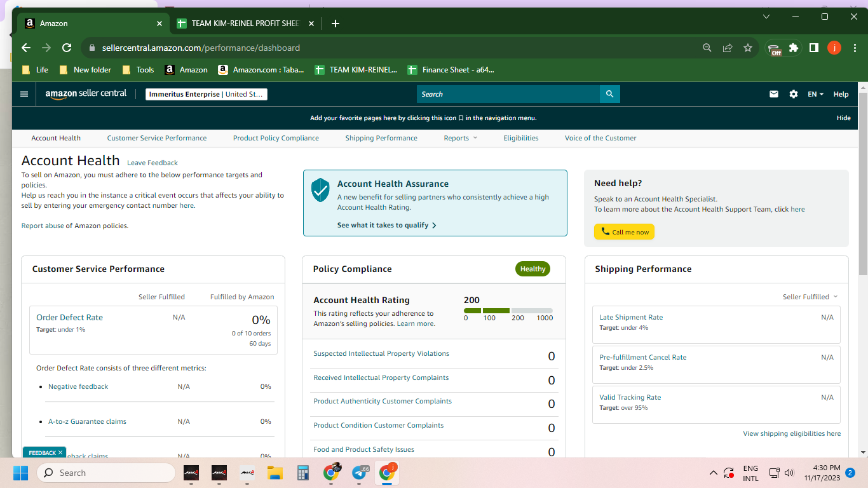868x488 pixels.
Task: Click the Account Health Rating progress bar
Action: click(508, 311)
